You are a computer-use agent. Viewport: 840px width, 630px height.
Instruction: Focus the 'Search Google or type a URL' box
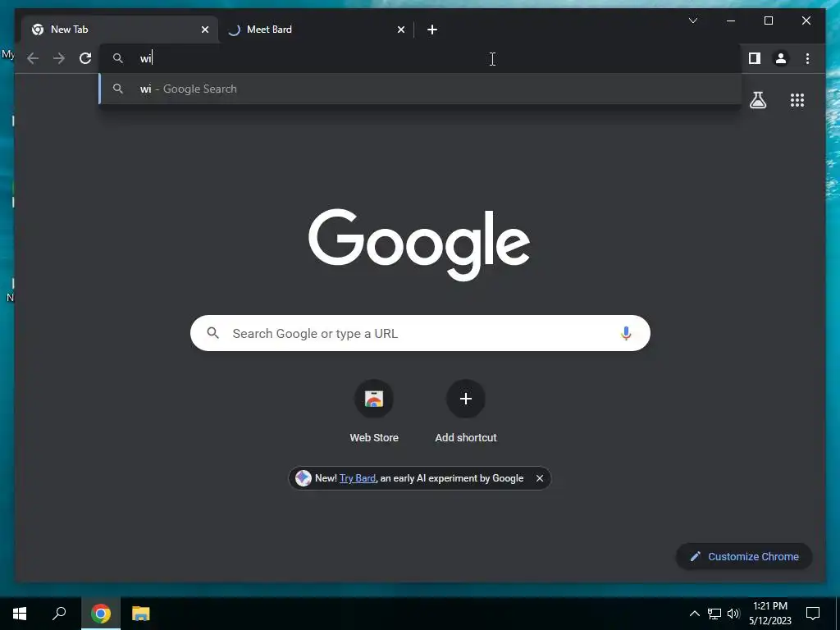(420, 333)
